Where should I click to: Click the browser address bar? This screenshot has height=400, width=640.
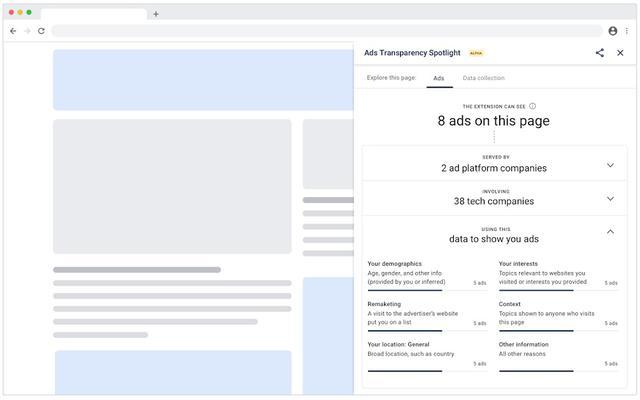click(x=327, y=31)
